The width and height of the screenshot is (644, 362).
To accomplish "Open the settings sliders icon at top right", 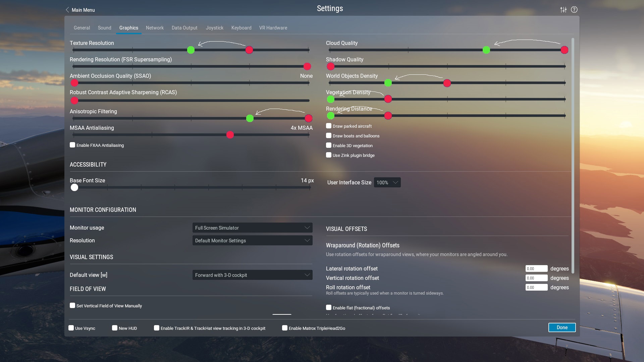I will (563, 10).
